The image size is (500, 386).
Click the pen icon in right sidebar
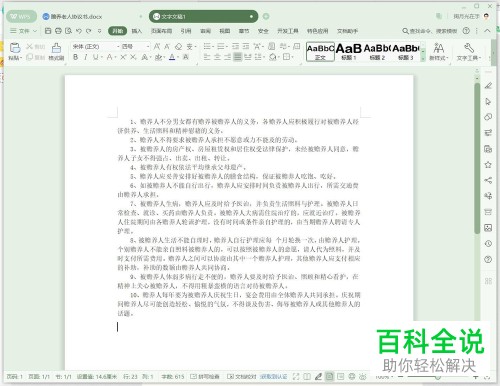(488, 86)
